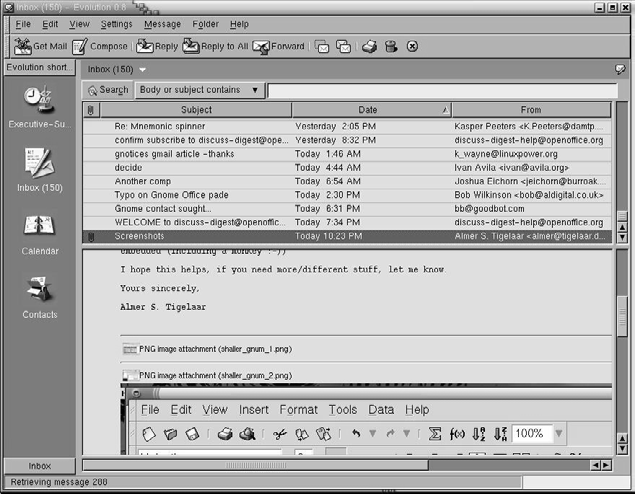
Task: Click the 'Evolution short...' bar button
Action: click(x=38, y=68)
